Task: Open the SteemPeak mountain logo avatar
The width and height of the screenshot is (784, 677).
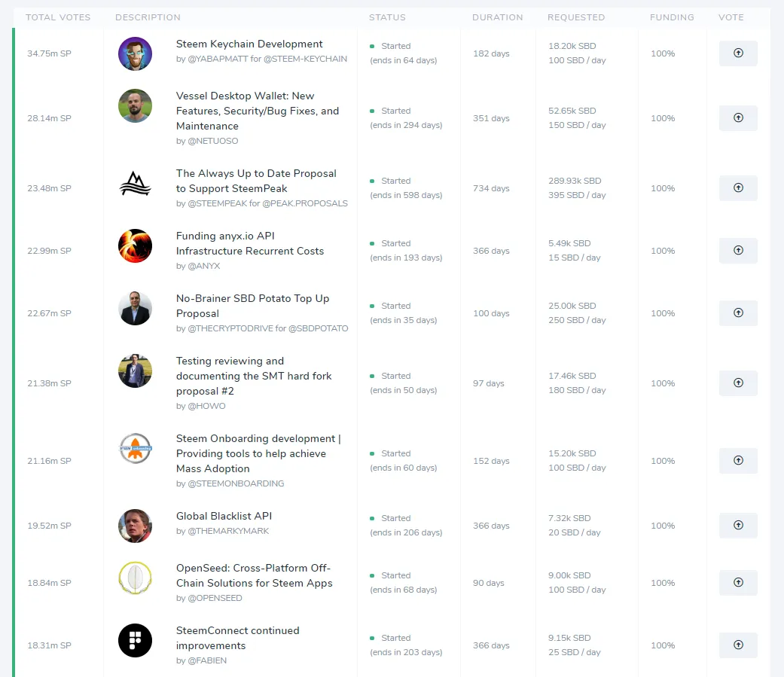Action: point(135,183)
